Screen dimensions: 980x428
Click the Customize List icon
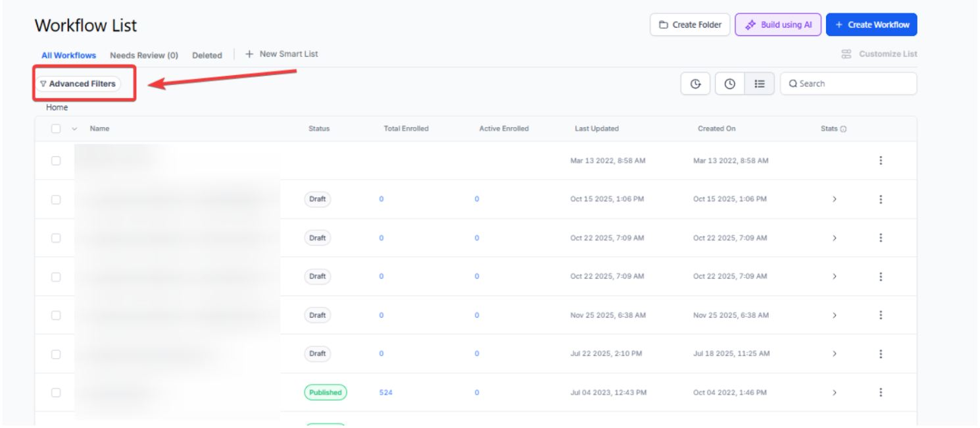click(846, 54)
